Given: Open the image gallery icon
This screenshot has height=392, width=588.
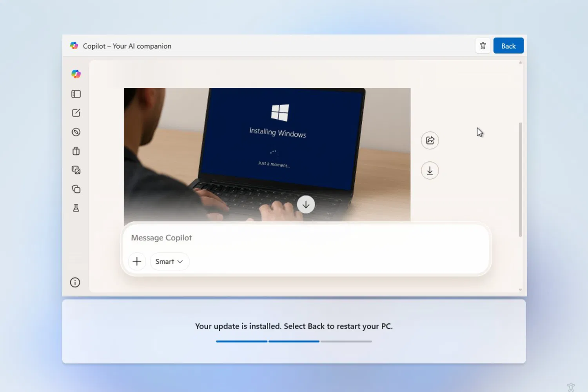Looking at the screenshot, I should (x=76, y=170).
